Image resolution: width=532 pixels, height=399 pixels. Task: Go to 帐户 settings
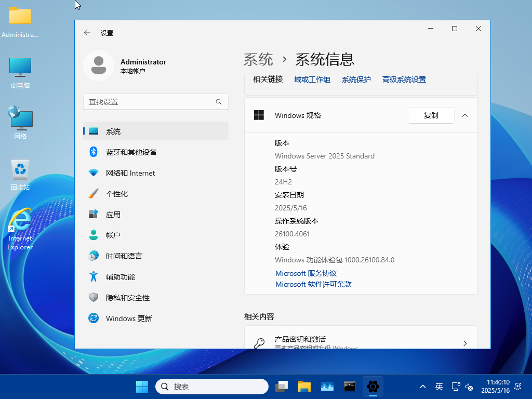point(156,235)
